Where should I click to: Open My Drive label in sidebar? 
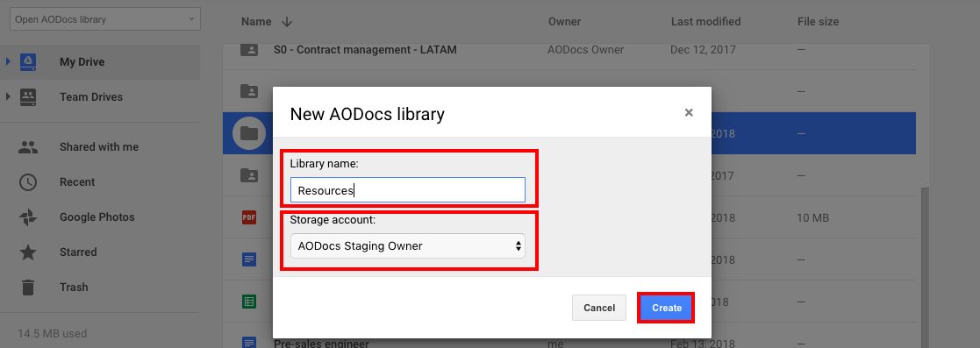(x=82, y=62)
